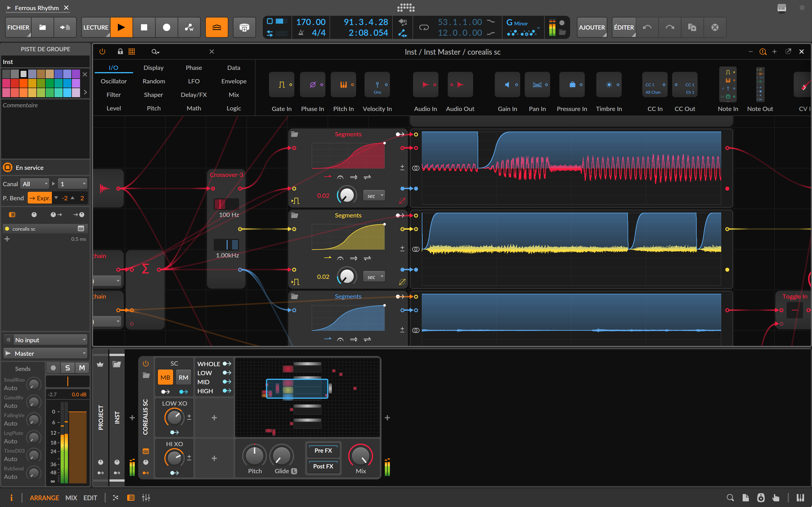Select the Velocity In grid module
This screenshot has height=507, width=812.
pyautogui.click(x=377, y=84)
